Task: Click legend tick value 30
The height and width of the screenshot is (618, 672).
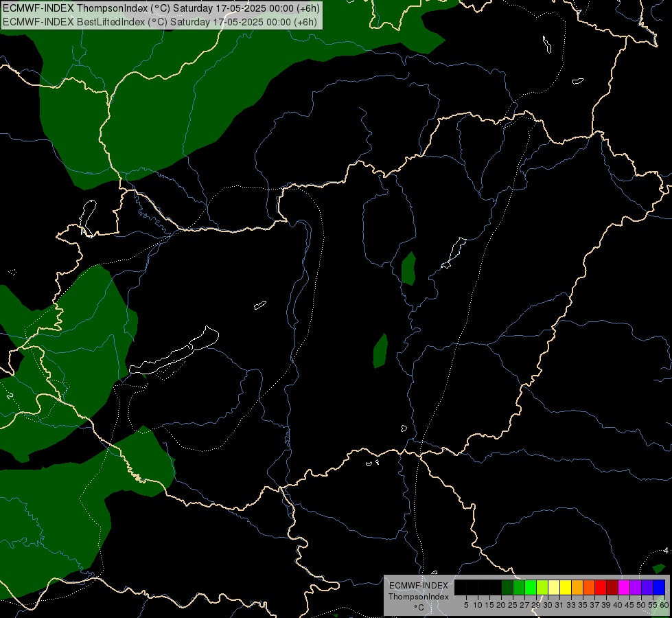Action: click(548, 605)
